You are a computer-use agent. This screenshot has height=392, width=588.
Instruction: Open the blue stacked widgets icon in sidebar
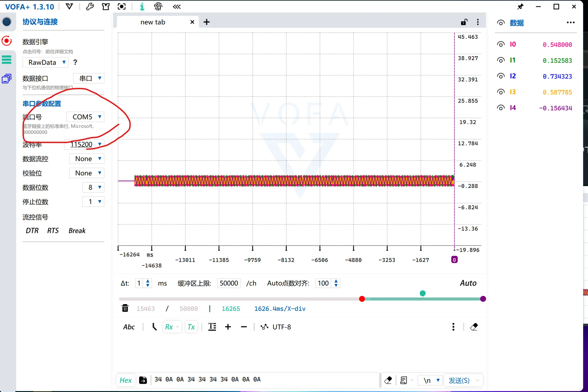[7, 79]
